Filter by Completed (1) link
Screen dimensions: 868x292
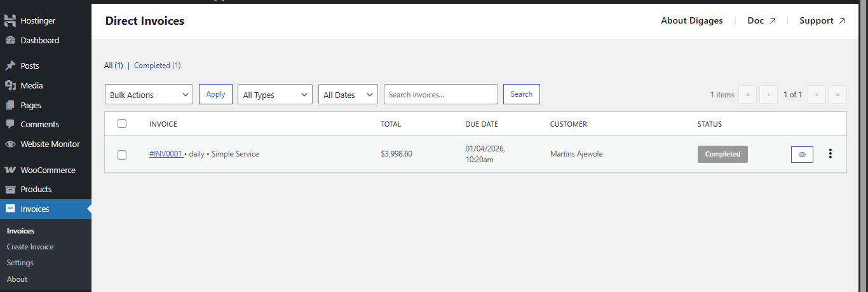[158, 66]
